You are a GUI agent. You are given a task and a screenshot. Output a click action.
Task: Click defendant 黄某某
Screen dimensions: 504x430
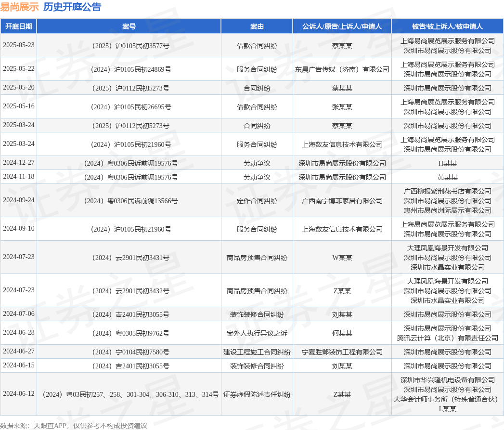pos(447,177)
